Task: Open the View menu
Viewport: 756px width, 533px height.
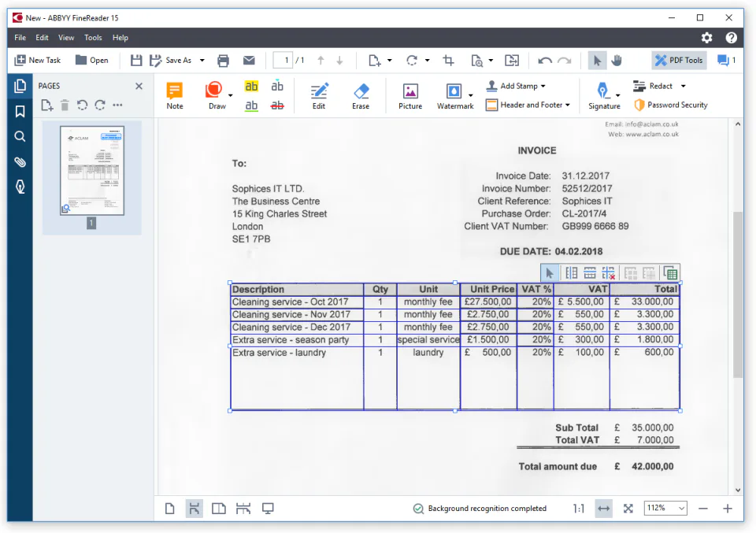Action: [x=66, y=38]
